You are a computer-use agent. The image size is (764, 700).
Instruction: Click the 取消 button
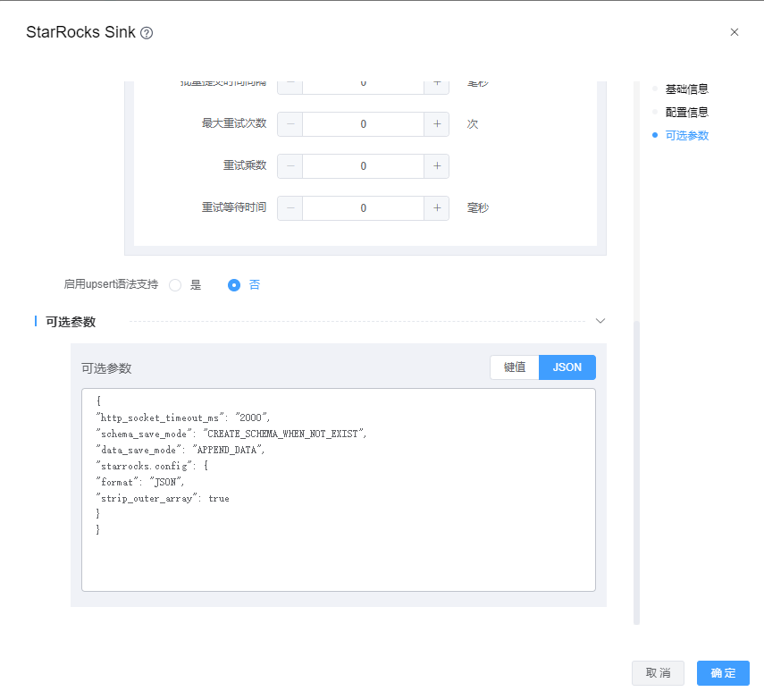click(658, 673)
